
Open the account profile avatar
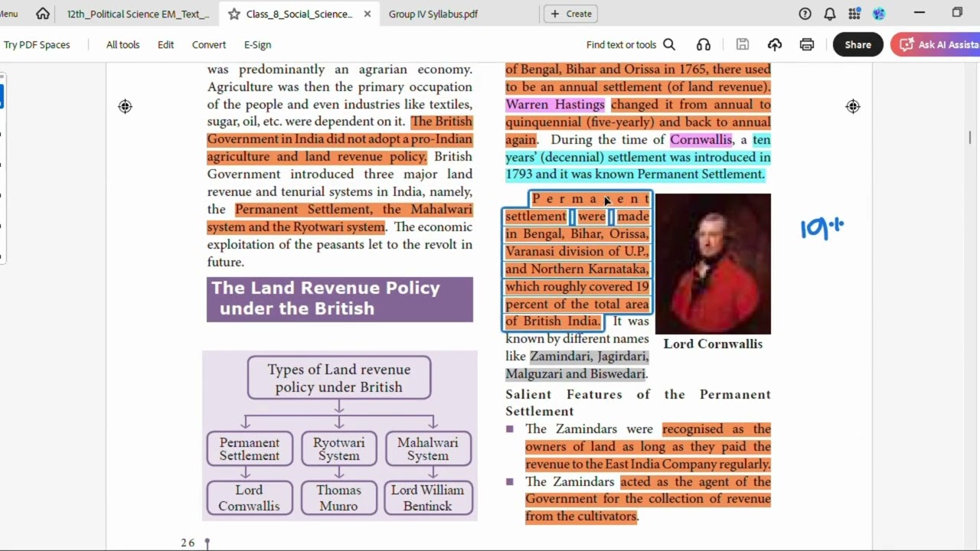click(x=879, y=14)
